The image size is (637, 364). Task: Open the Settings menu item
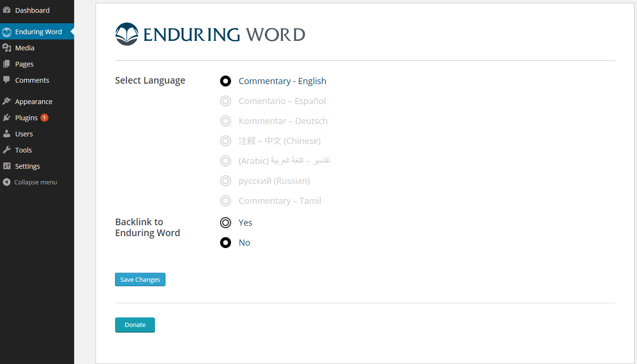(37, 166)
